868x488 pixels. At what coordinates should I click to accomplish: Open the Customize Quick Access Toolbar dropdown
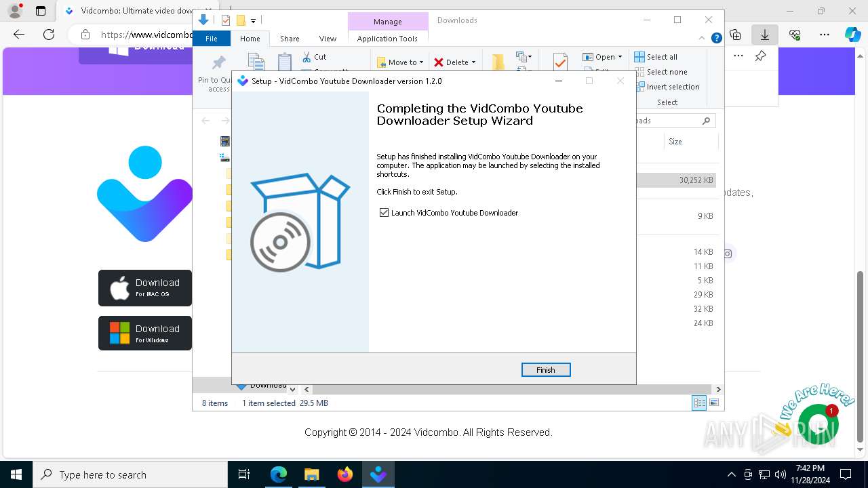point(253,21)
